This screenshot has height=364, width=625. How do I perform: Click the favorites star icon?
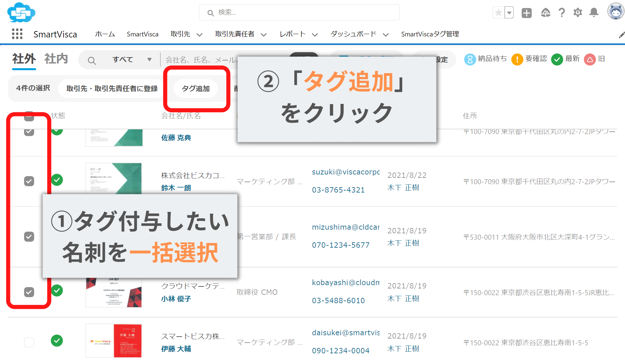(498, 13)
